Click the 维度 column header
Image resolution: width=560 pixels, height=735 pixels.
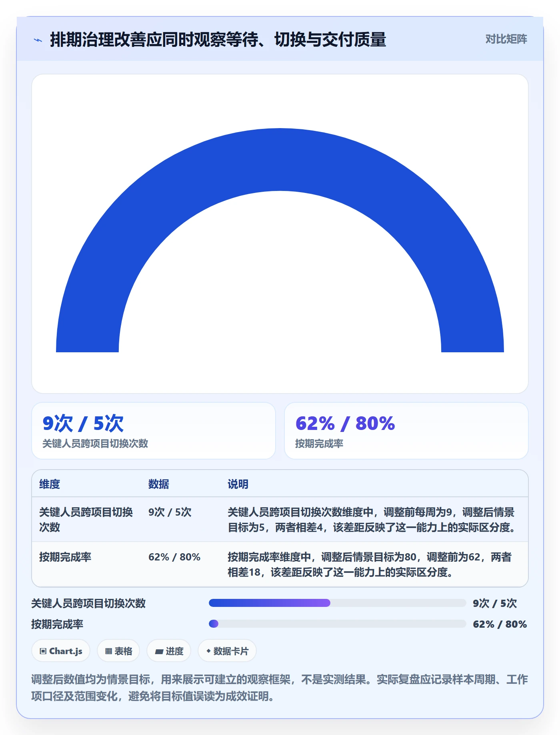point(50,484)
